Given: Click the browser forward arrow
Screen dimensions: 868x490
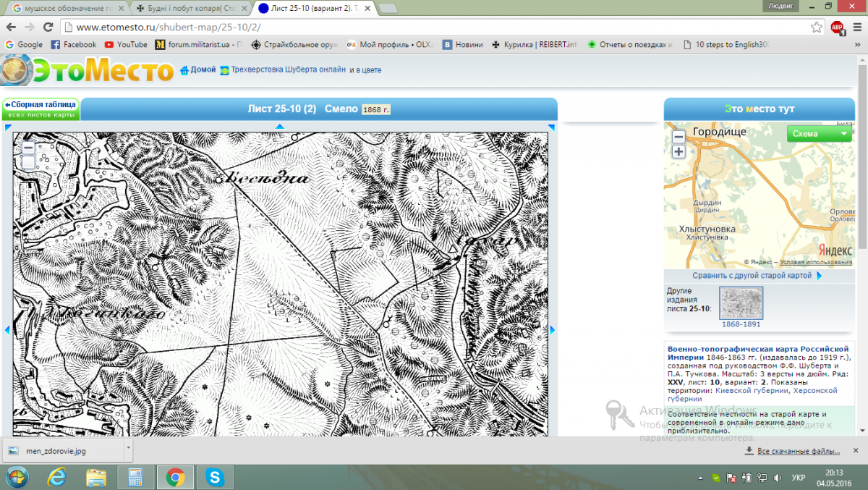Looking at the screenshot, I should tap(30, 27).
